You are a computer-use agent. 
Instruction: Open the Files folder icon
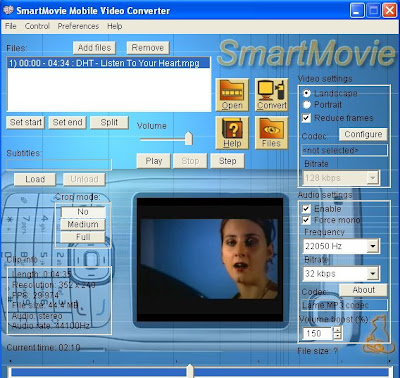click(x=271, y=133)
